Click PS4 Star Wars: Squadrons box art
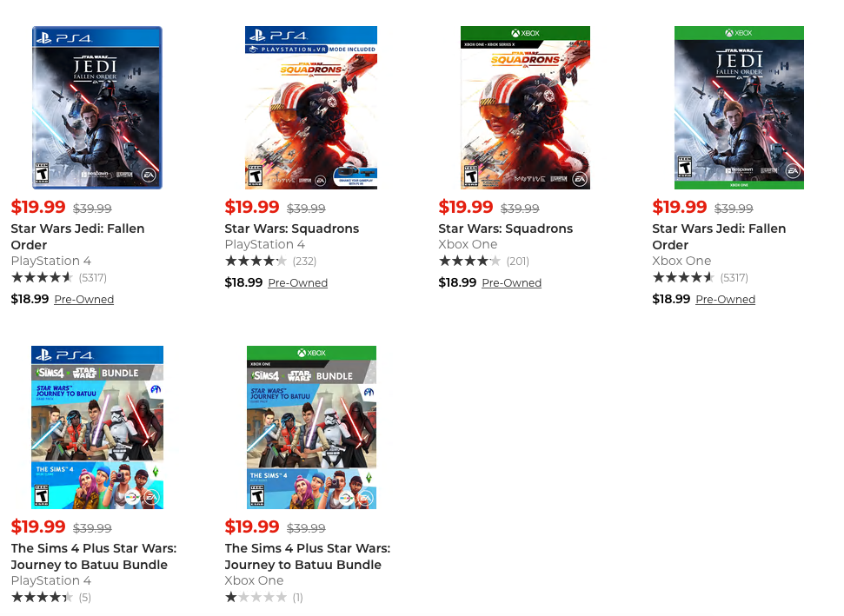This screenshot has height=616, width=844. (311, 108)
